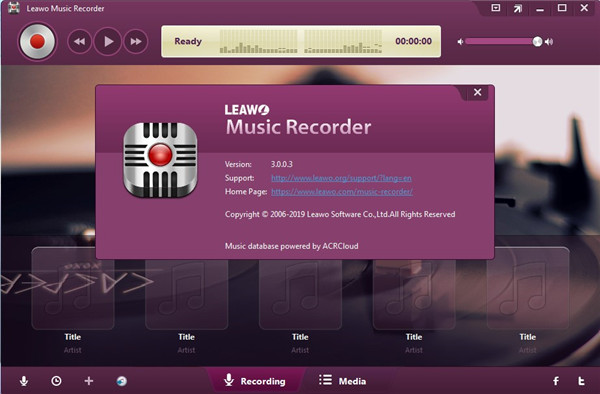The width and height of the screenshot is (600, 394).
Task: Start recording with the red record button
Action: tap(37, 41)
